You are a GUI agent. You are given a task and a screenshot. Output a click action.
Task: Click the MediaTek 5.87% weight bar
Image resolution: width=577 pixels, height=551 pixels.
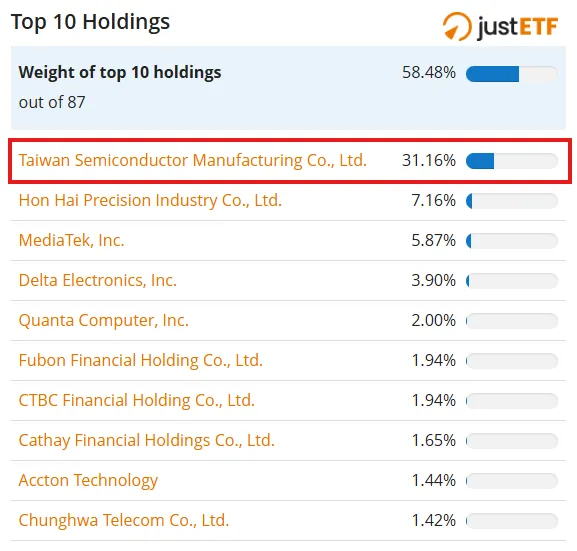tap(511, 241)
